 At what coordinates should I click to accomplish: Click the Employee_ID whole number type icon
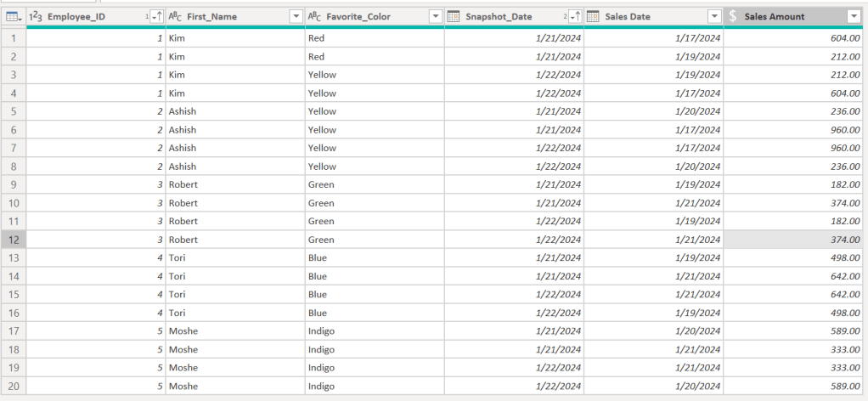tap(37, 16)
